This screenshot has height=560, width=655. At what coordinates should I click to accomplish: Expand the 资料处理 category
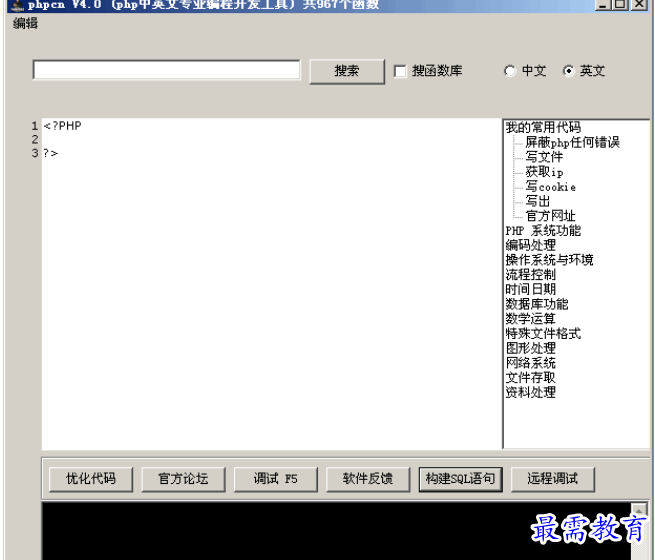coord(531,392)
